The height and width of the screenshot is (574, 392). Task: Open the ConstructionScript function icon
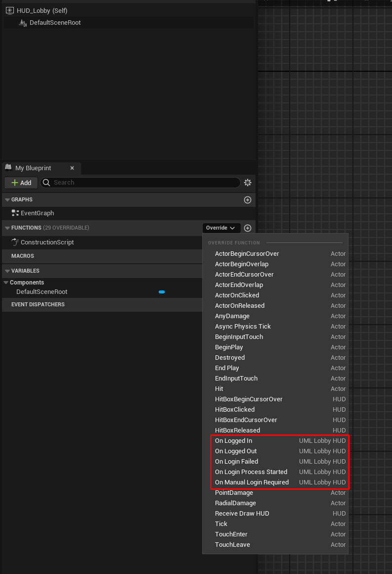tap(15, 242)
